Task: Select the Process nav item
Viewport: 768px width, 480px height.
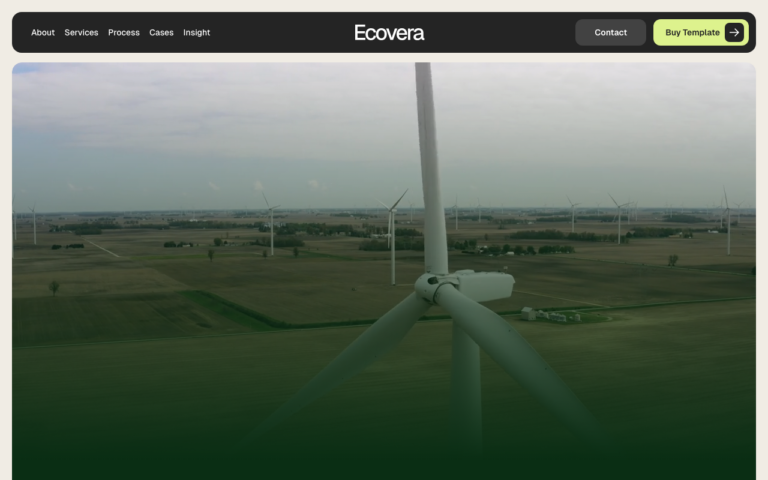Action: (x=124, y=32)
